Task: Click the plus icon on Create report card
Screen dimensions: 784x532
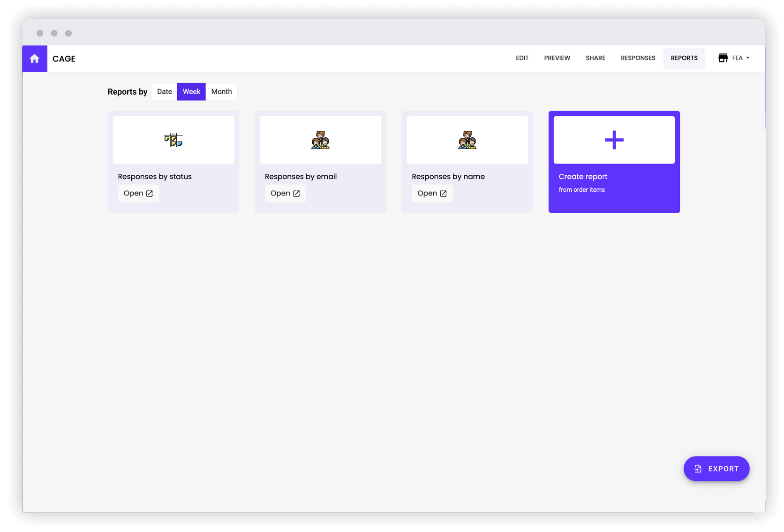Action: 614,139
